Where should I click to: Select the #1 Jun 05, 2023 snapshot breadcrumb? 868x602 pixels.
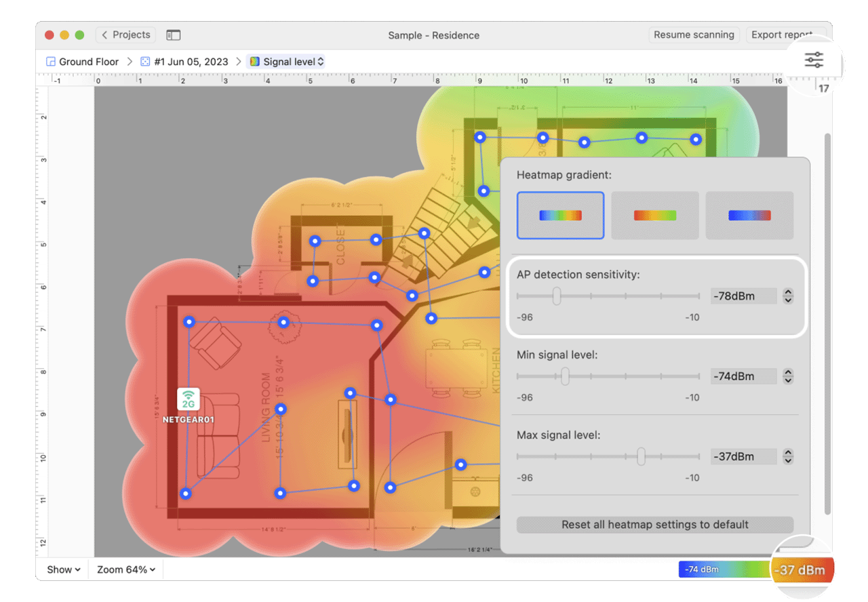(191, 62)
